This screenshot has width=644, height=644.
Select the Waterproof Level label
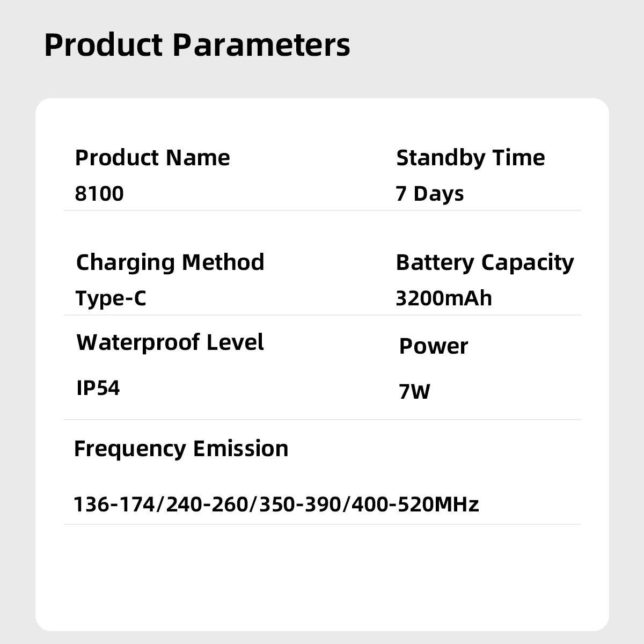[x=170, y=342]
